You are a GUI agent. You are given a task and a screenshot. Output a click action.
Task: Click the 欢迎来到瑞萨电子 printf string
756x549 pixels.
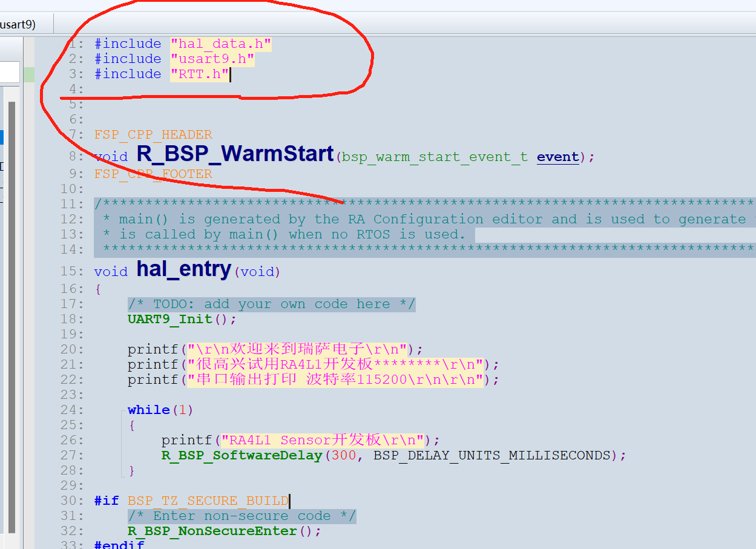click(x=297, y=349)
